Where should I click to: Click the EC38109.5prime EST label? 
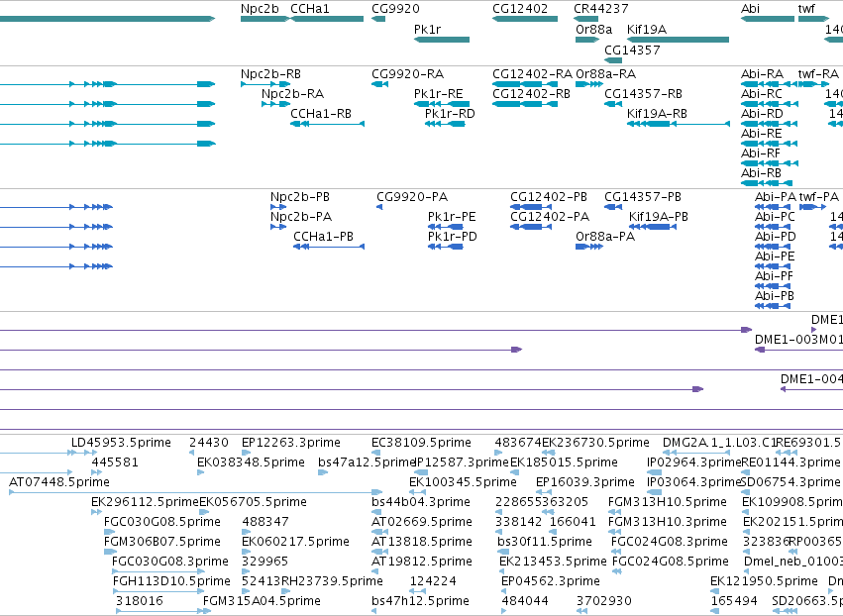coord(422,443)
